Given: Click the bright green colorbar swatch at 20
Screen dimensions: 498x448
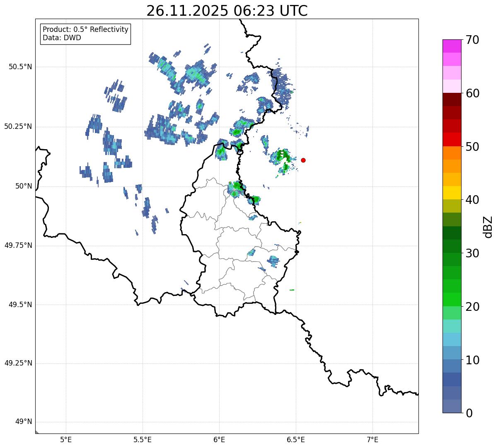Looking at the screenshot, I should pyautogui.click(x=452, y=300).
